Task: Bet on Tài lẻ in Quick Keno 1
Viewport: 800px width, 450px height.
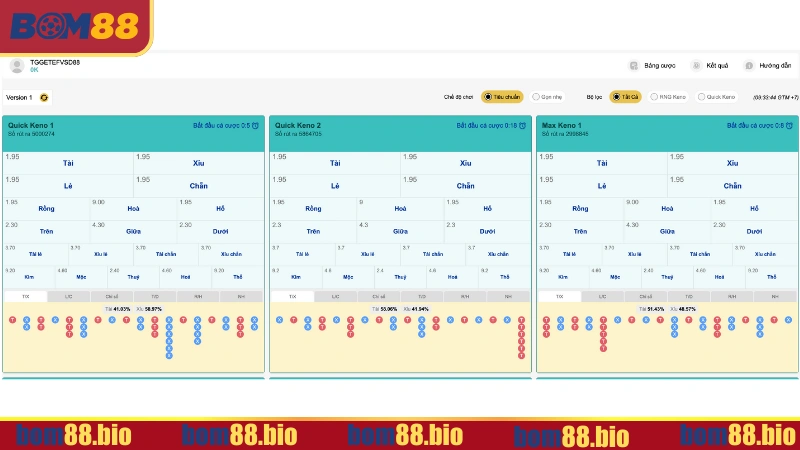Action: [36, 254]
